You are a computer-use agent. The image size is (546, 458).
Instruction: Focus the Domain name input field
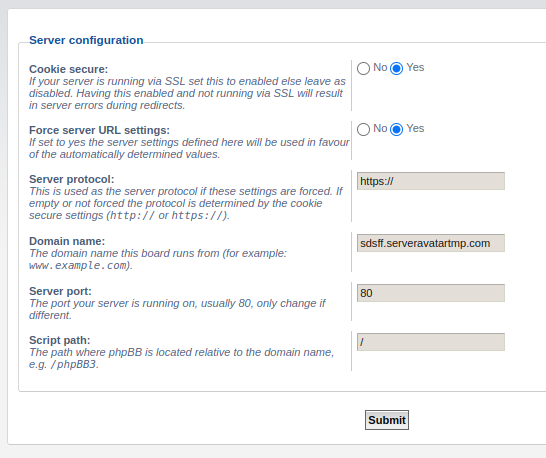point(431,243)
